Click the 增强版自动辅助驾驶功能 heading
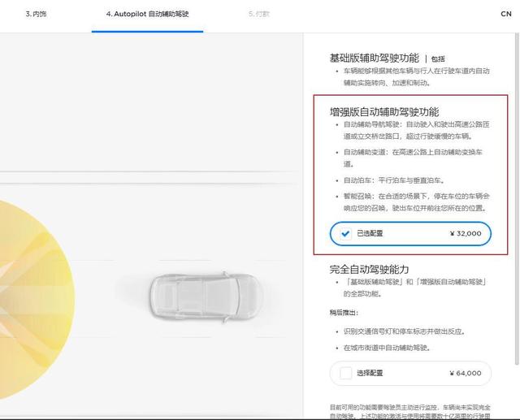 384,112
